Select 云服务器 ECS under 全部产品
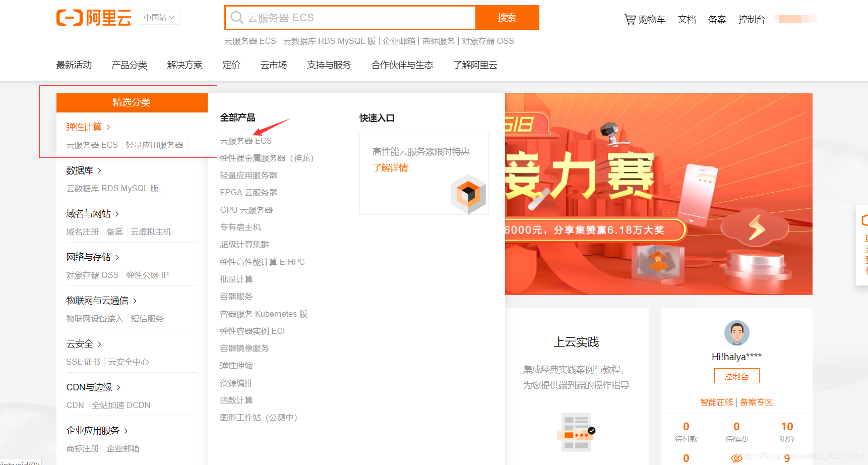Image resolution: width=868 pixels, height=465 pixels. coord(246,141)
